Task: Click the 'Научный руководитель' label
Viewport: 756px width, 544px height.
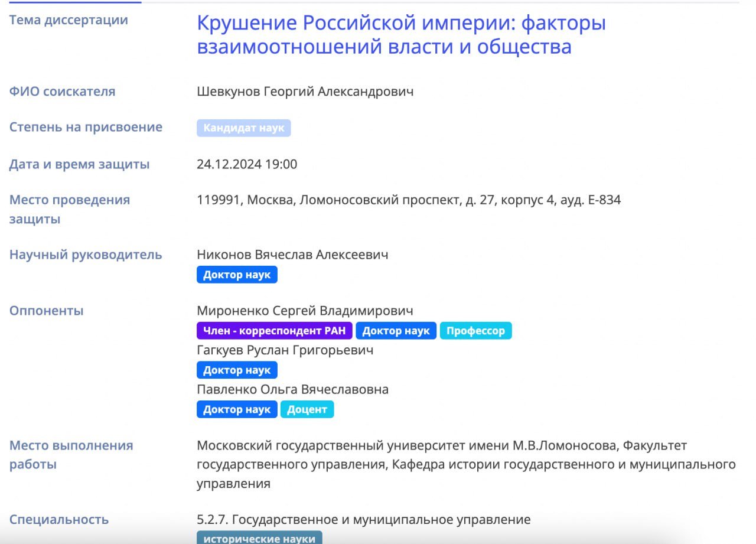Action: point(86,255)
